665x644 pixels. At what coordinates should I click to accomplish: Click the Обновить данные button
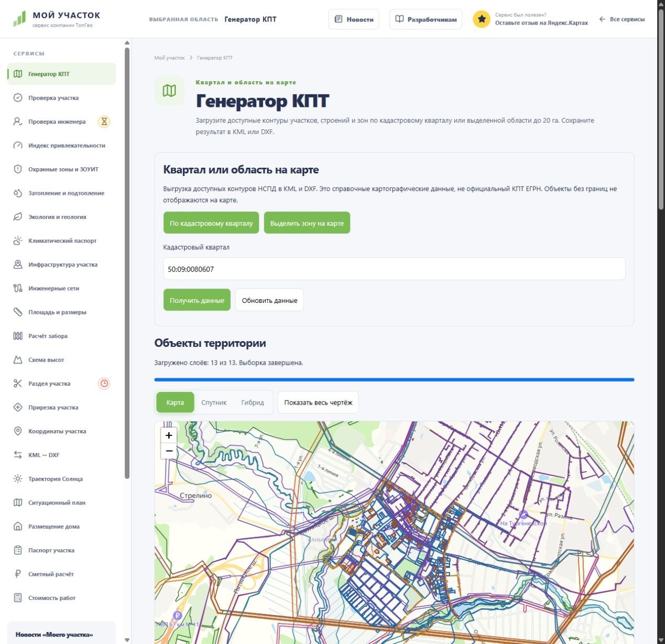tap(269, 300)
